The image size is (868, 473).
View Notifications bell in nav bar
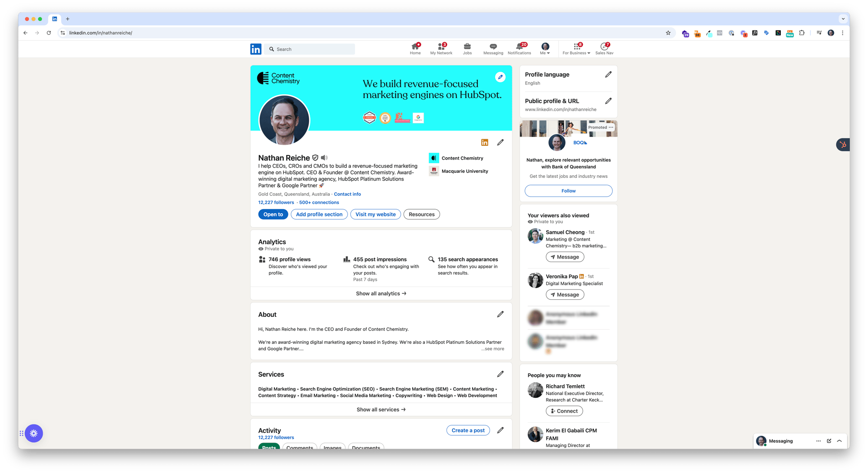[x=519, y=49]
